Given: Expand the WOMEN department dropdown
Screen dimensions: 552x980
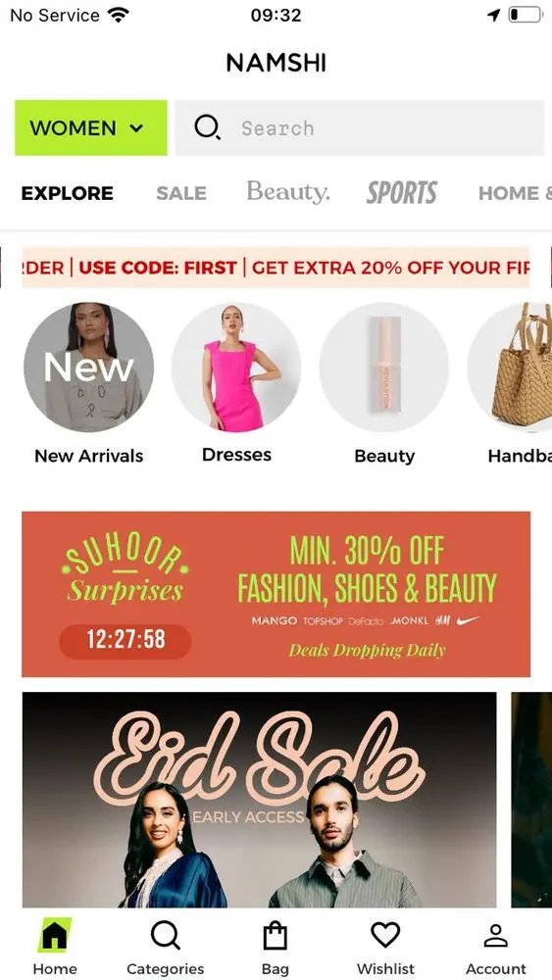Looking at the screenshot, I should coord(90,127).
